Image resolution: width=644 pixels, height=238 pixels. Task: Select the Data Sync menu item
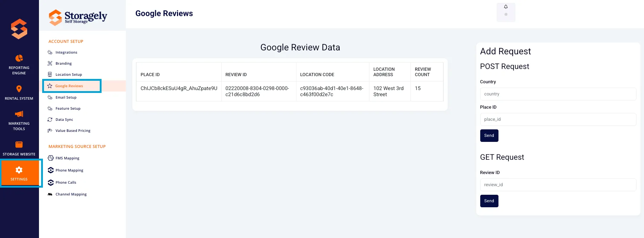[64, 120]
